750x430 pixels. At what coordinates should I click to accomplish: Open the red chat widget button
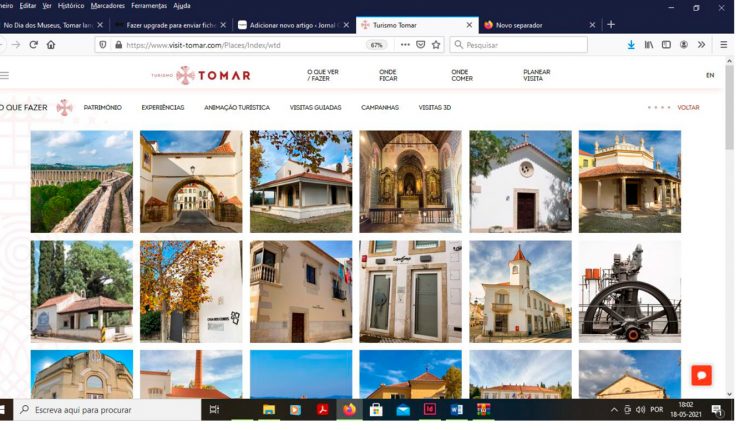[x=701, y=375]
